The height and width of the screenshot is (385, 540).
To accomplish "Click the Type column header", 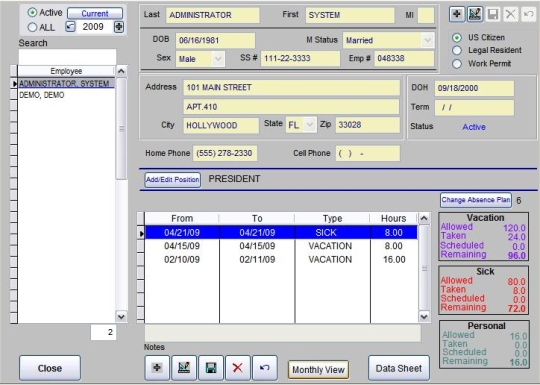I will [x=332, y=219].
